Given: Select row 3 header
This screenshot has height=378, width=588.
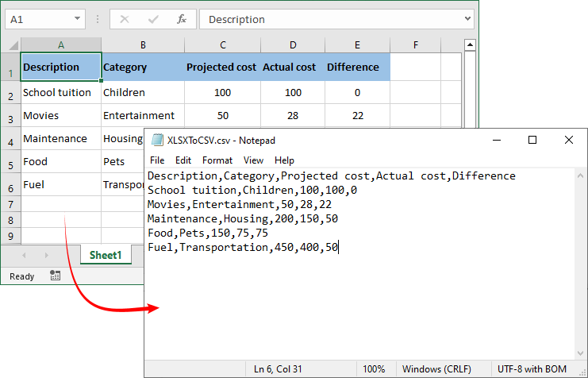Looking at the screenshot, I should click(x=10, y=115).
